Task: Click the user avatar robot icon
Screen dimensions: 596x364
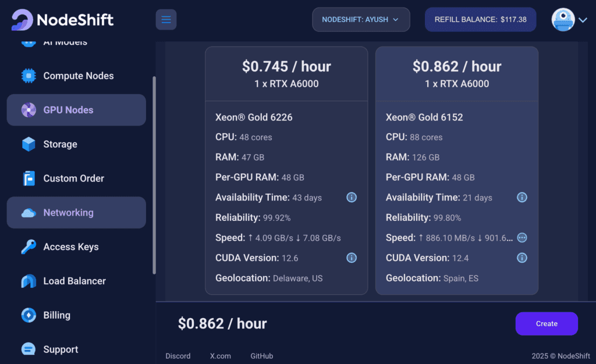Action: pos(563,20)
